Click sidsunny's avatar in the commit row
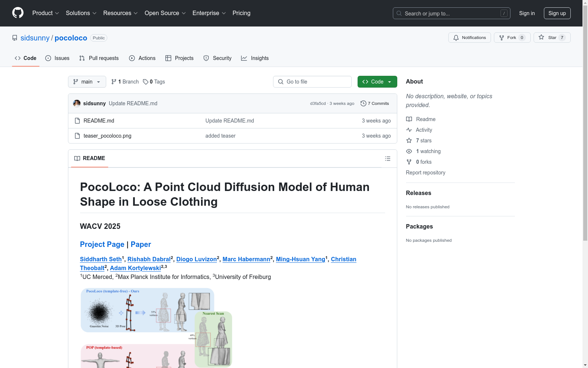Screen dimensions: 588x368 (x=77, y=103)
